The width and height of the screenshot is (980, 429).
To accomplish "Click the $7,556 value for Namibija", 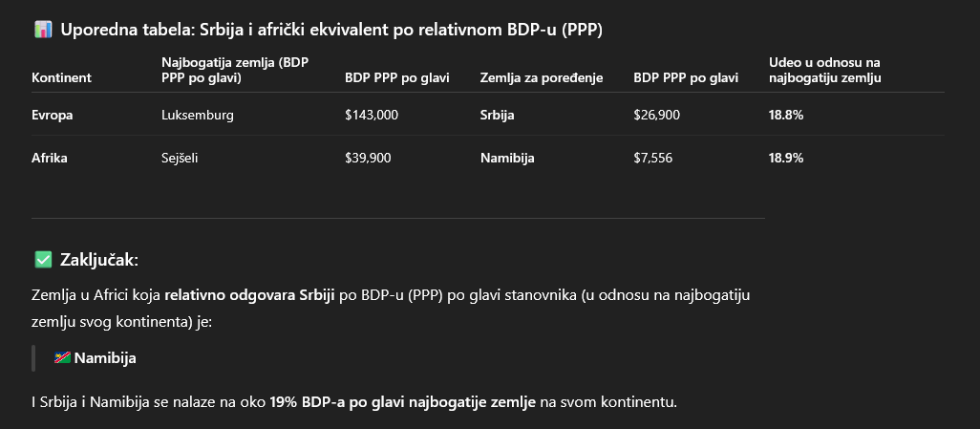I will tap(653, 158).
